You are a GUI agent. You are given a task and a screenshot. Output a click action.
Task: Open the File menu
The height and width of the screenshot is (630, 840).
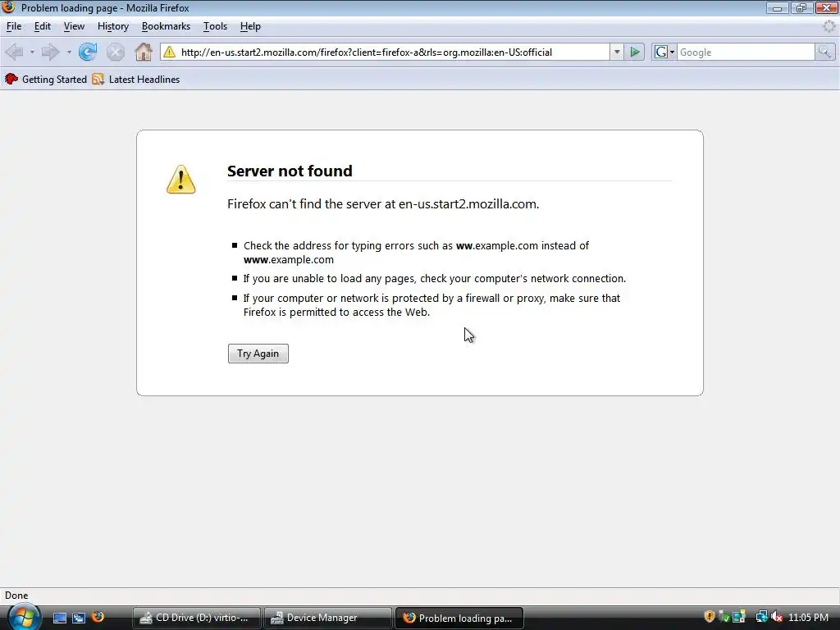14,26
